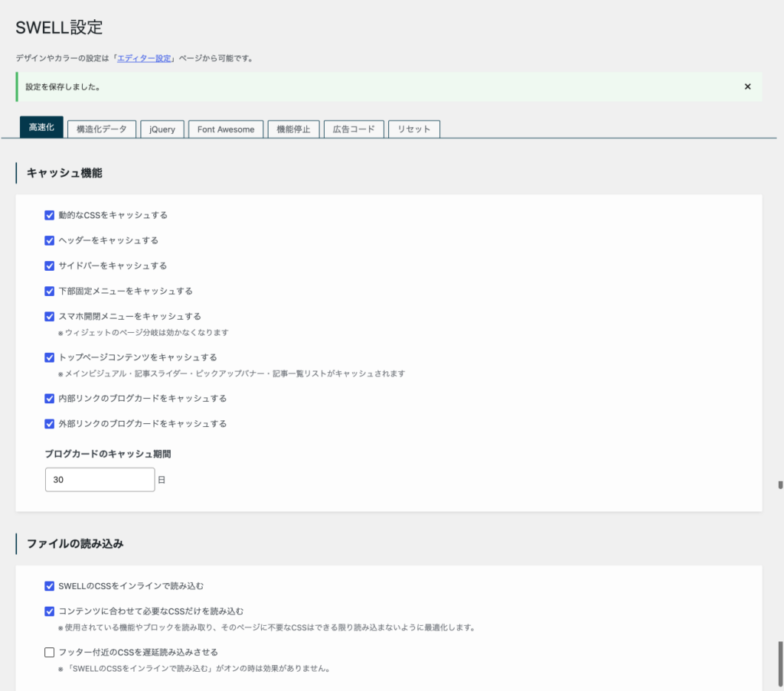
Task: Toggle トップページコンテンツをキャッシュする checkbox
Action: pos(50,357)
